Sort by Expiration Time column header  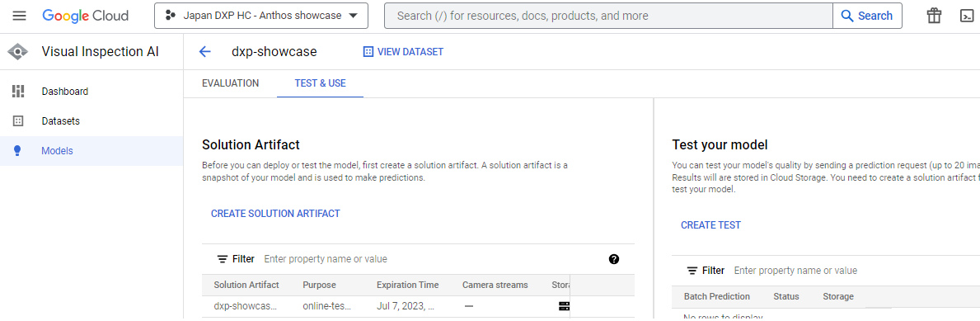[407, 285]
